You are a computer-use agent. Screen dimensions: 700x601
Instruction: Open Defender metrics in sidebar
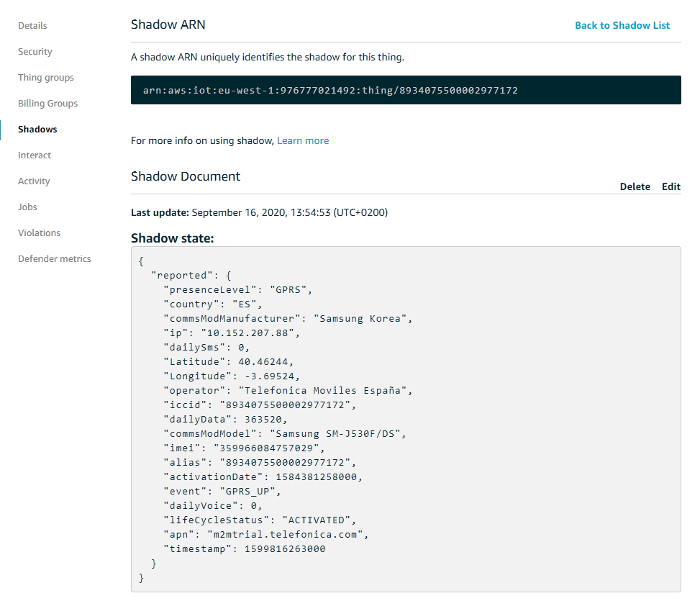tap(55, 259)
